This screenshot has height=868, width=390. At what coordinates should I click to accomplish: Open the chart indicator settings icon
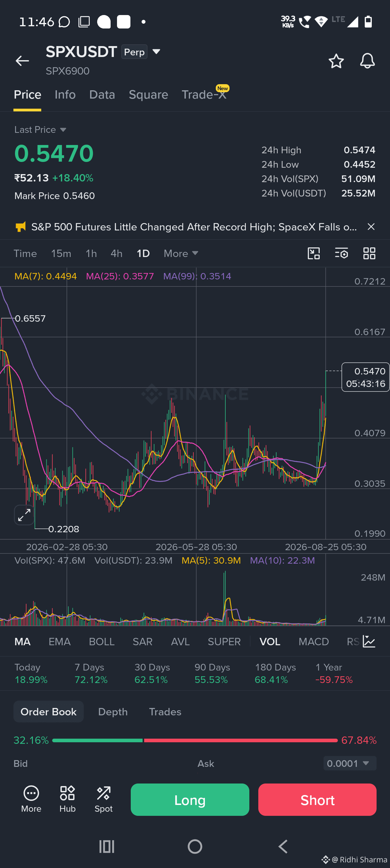[341, 253]
